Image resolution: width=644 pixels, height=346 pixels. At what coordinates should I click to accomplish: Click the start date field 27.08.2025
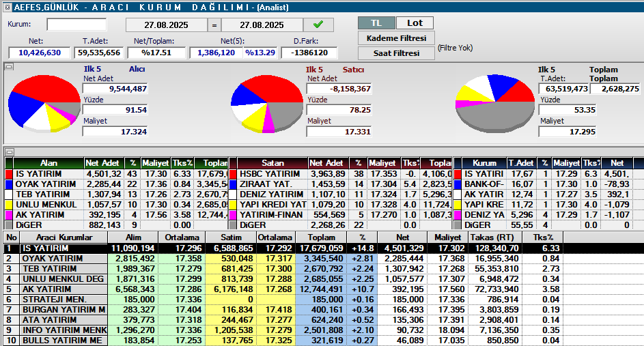pyautogui.click(x=166, y=25)
